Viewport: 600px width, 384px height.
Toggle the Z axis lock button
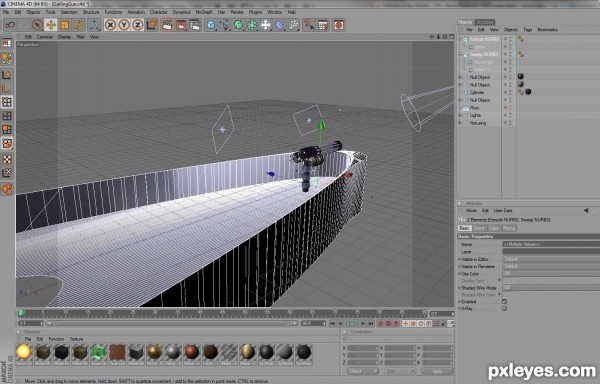pos(137,25)
